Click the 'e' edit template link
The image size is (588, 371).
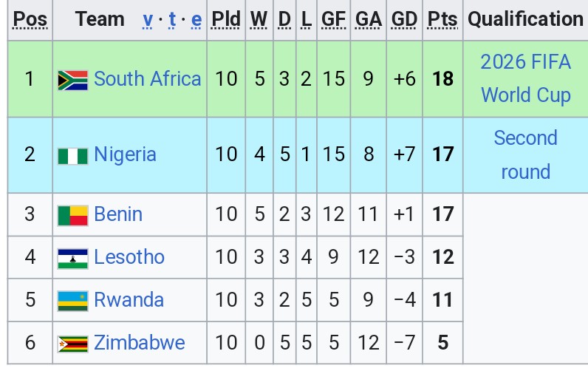coord(196,19)
